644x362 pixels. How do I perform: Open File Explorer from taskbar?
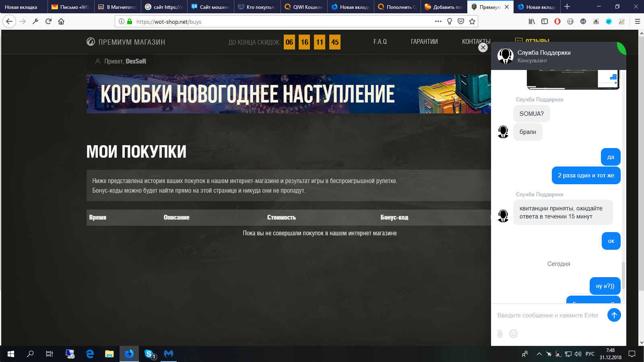pyautogui.click(x=109, y=354)
